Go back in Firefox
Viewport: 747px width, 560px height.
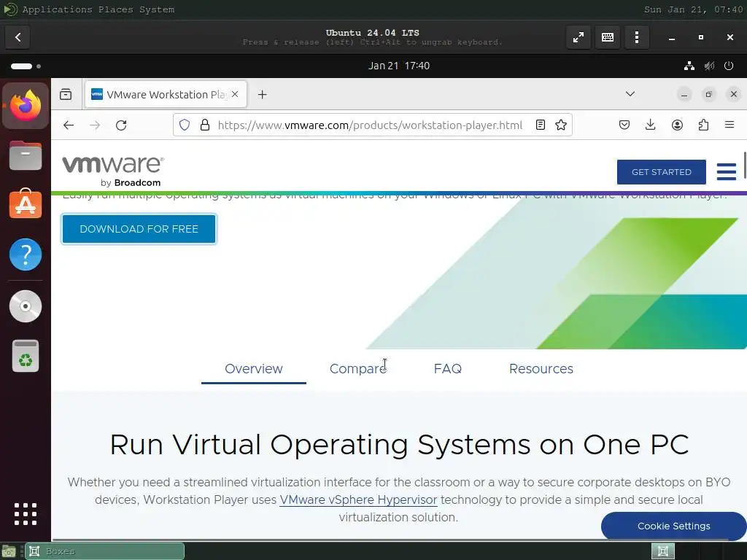click(x=69, y=125)
